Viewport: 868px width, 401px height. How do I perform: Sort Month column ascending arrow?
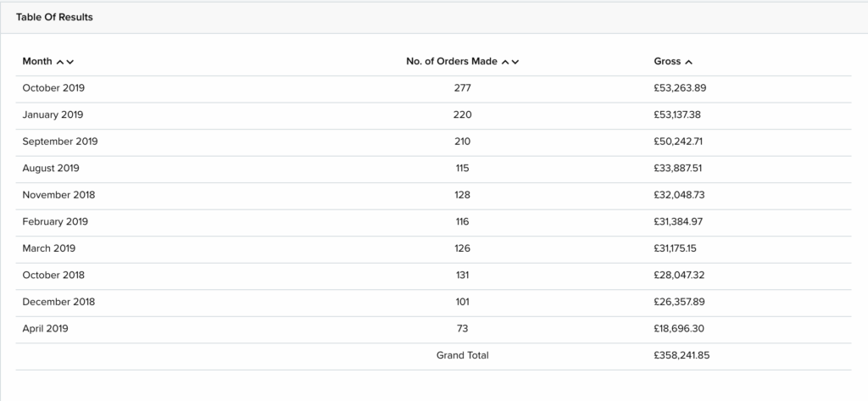pyautogui.click(x=60, y=62)
